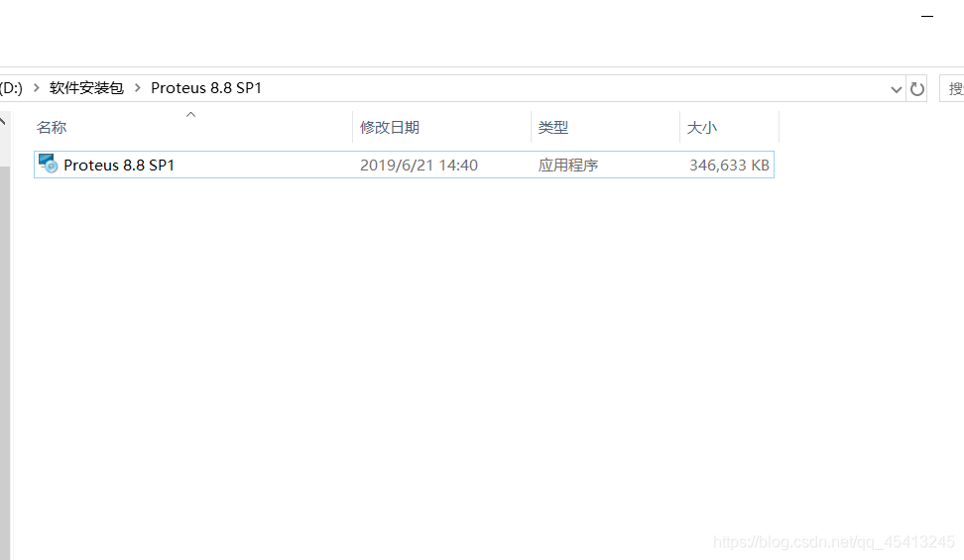The image size is (964, 560).
Task: Refresh the current folder view
Action: pos(917,89)
